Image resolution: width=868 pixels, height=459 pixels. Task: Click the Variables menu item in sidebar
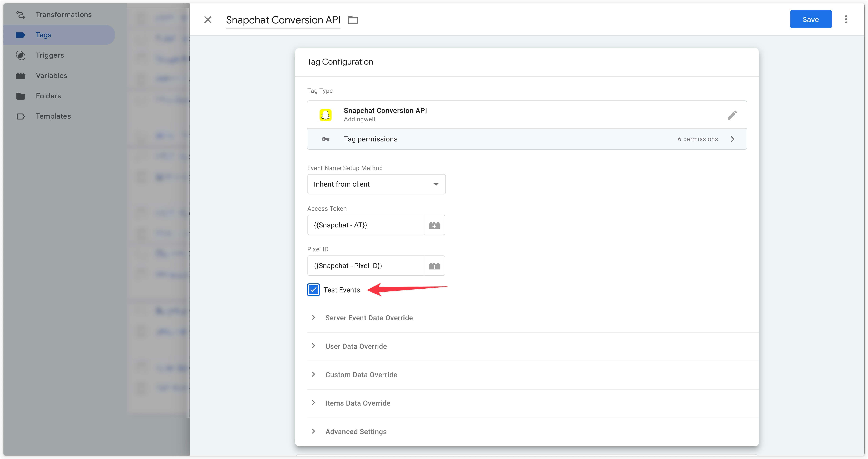coord(51,75)
